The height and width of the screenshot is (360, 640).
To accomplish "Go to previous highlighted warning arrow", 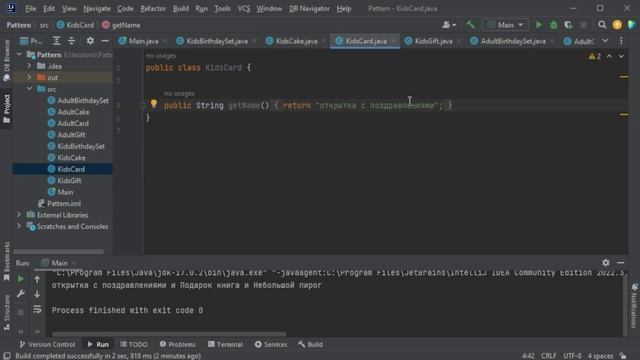I will click(609, 56).
